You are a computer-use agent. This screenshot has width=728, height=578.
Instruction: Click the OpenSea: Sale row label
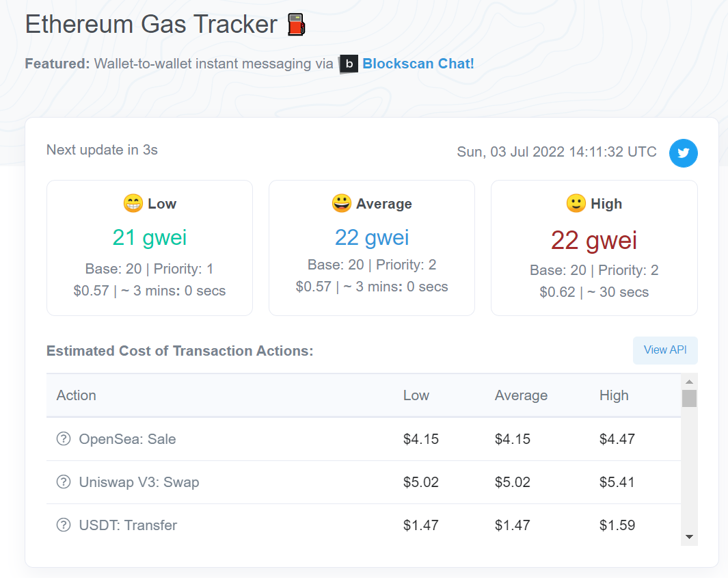pos(127,439)
